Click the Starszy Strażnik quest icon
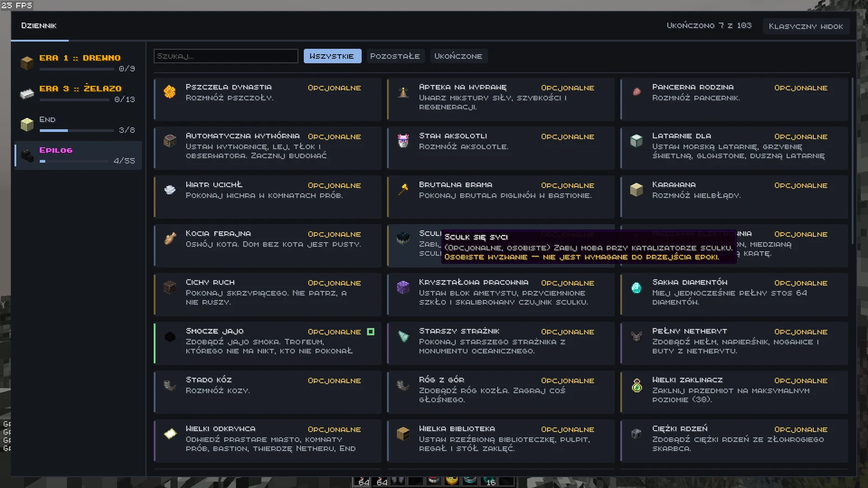The height and width of the screenshot is (488, 868). (x=403, y=336)
